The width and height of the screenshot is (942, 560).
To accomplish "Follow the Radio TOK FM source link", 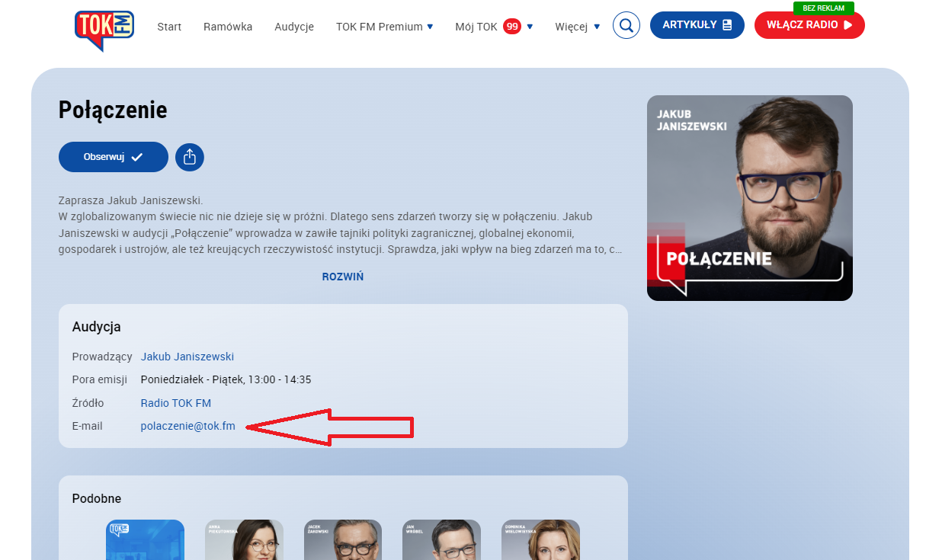I will click(x=176, y=403).
